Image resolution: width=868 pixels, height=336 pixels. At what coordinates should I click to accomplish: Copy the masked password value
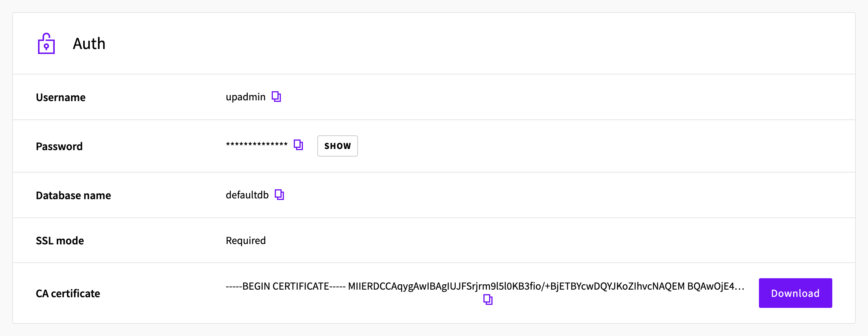(298, 145)
